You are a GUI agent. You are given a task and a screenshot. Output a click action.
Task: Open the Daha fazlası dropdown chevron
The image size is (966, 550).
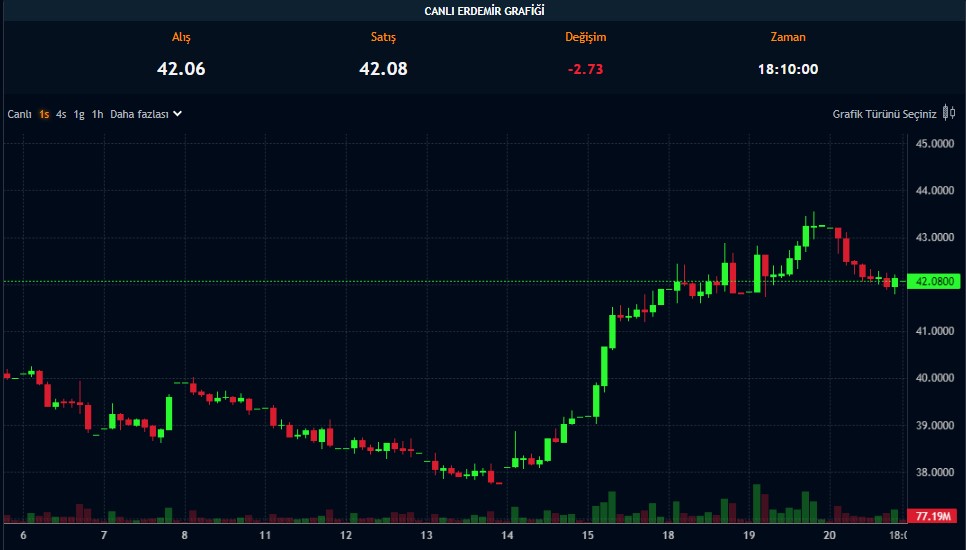coord(177,114)
